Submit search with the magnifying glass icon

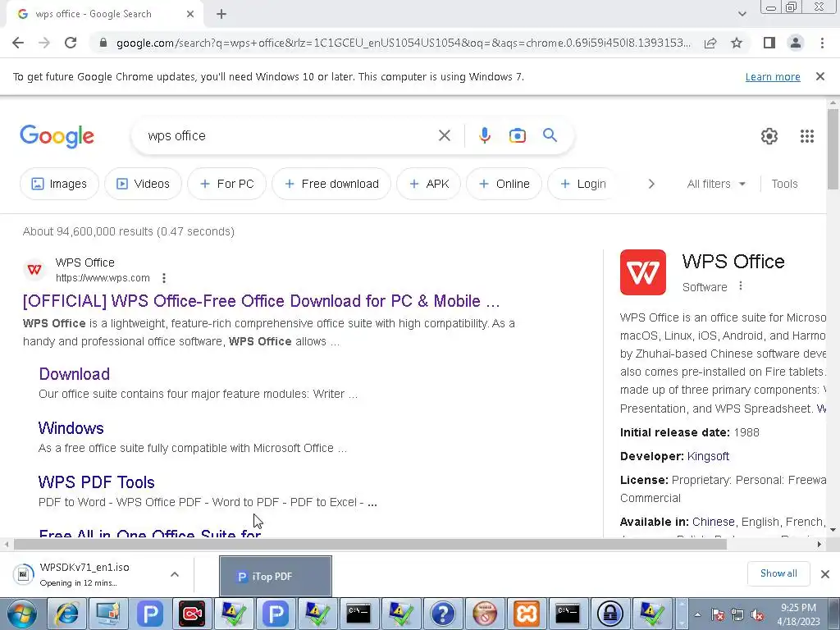pyautogui.click(x=550, y=135)
